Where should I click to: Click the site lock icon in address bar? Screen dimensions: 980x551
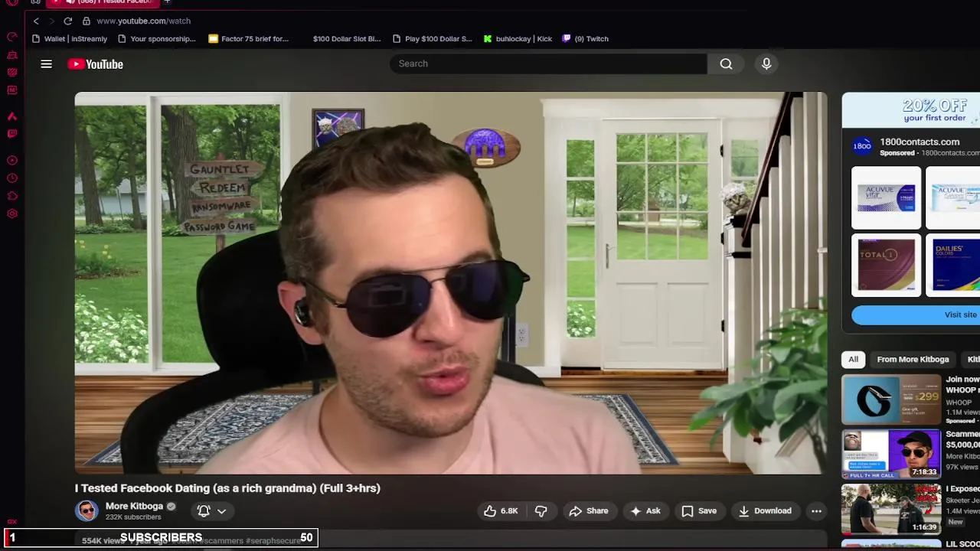pos(87,21)
